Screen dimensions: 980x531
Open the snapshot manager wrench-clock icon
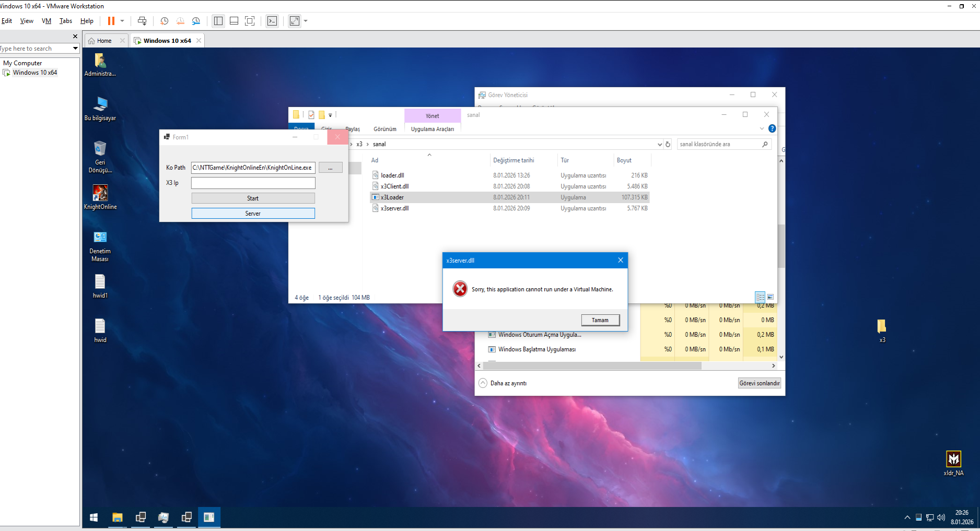196,21
